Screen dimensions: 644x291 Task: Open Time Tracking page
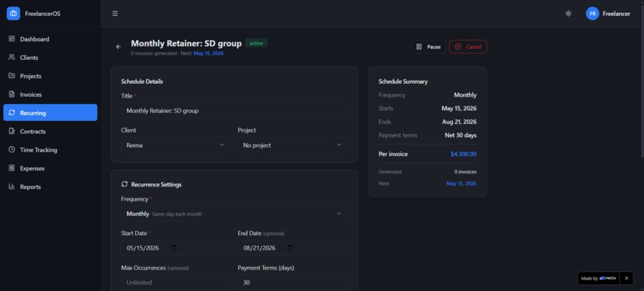(50, 149)
